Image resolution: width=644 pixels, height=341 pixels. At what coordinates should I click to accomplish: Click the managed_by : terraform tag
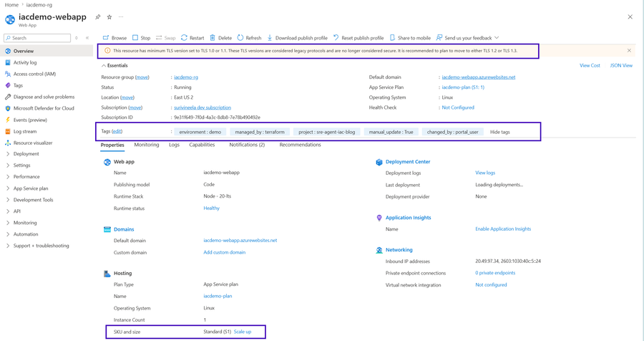[260, 132]
